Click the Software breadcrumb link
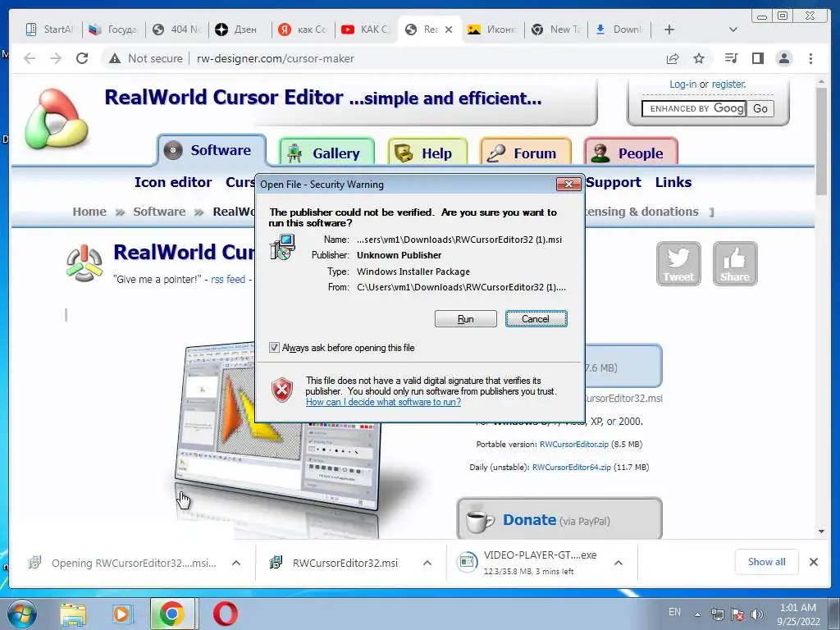840x630 pixels. point(159,212)
